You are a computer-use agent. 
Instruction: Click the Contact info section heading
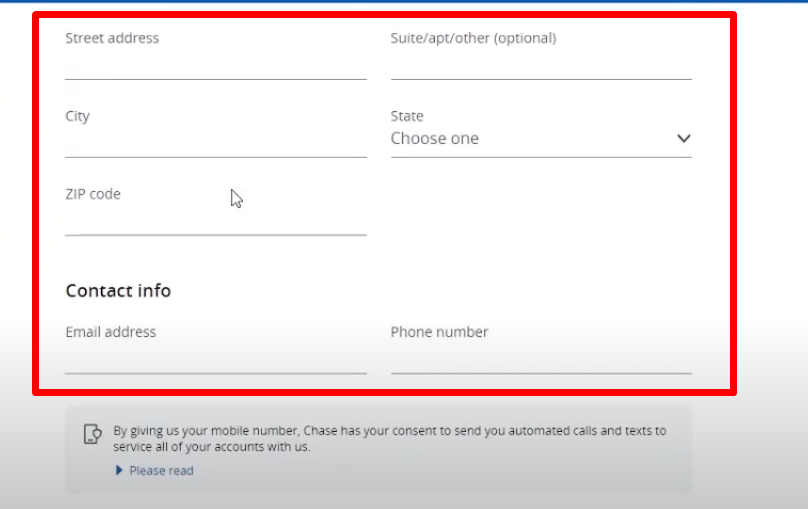point(118,291)
